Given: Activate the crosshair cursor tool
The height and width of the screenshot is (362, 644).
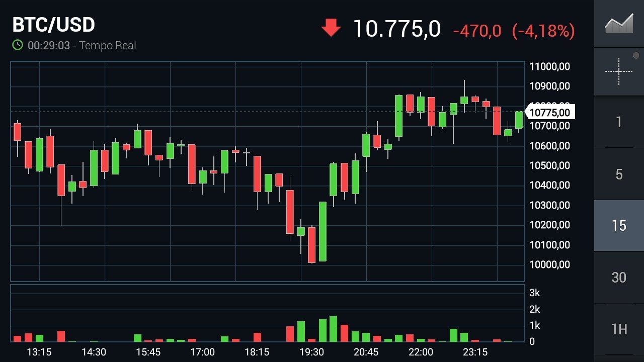Looking at the screenshot, I should pyautogui.click(x=619, y=71).
